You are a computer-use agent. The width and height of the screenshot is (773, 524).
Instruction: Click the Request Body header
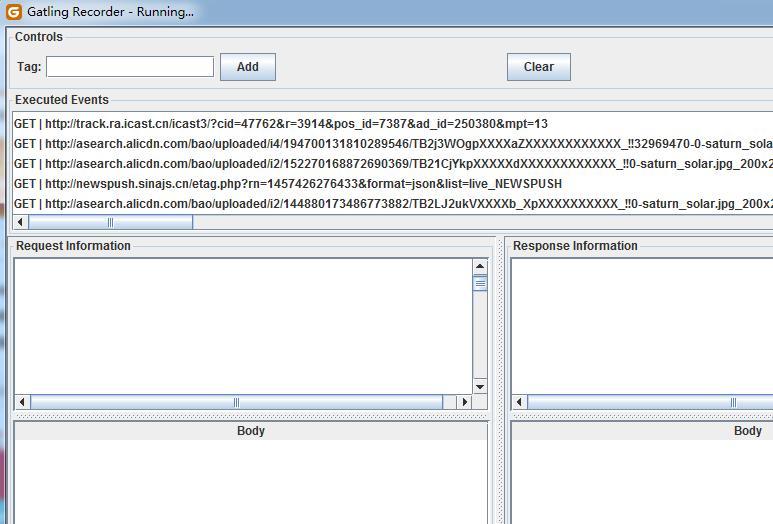[251, 431]
